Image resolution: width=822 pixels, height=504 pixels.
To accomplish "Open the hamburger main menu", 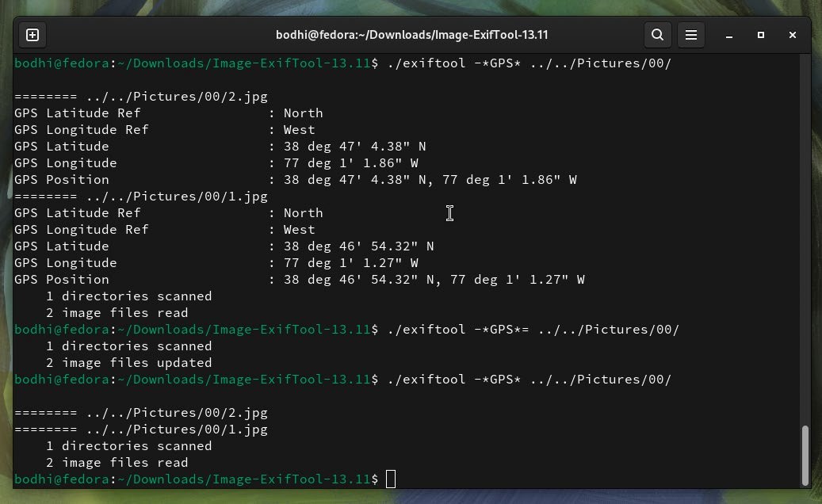I will coord(691,35).
